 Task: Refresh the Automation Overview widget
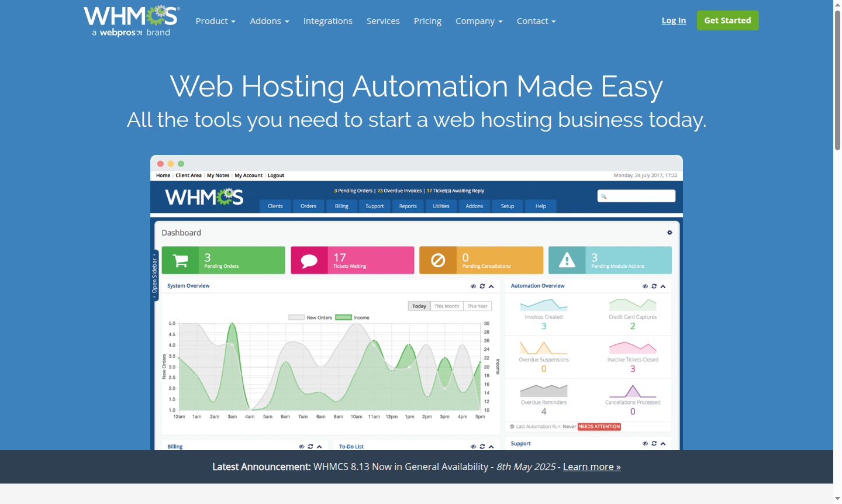click(x=654, y=286)
